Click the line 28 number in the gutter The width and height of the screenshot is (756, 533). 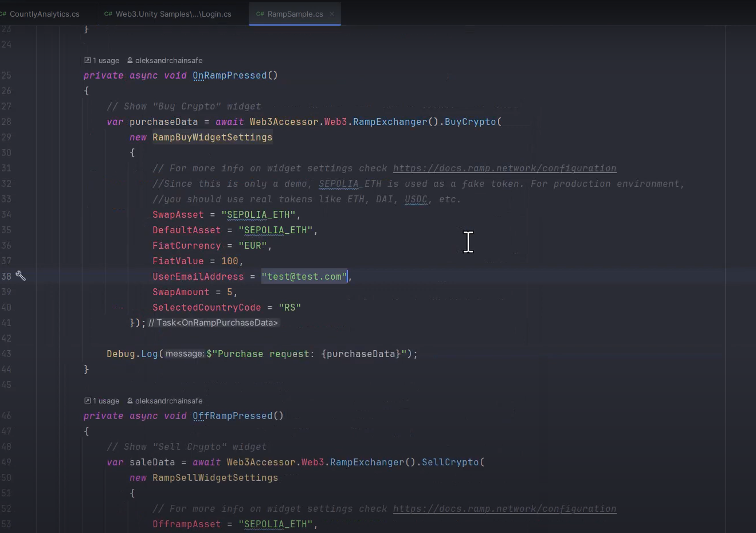[6, 122]
